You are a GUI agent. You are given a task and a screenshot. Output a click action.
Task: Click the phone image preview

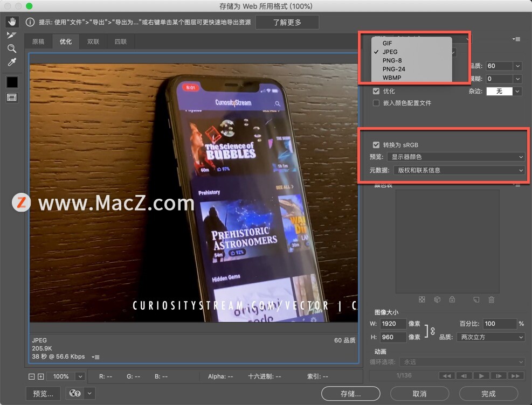click(x=194, y=192)
